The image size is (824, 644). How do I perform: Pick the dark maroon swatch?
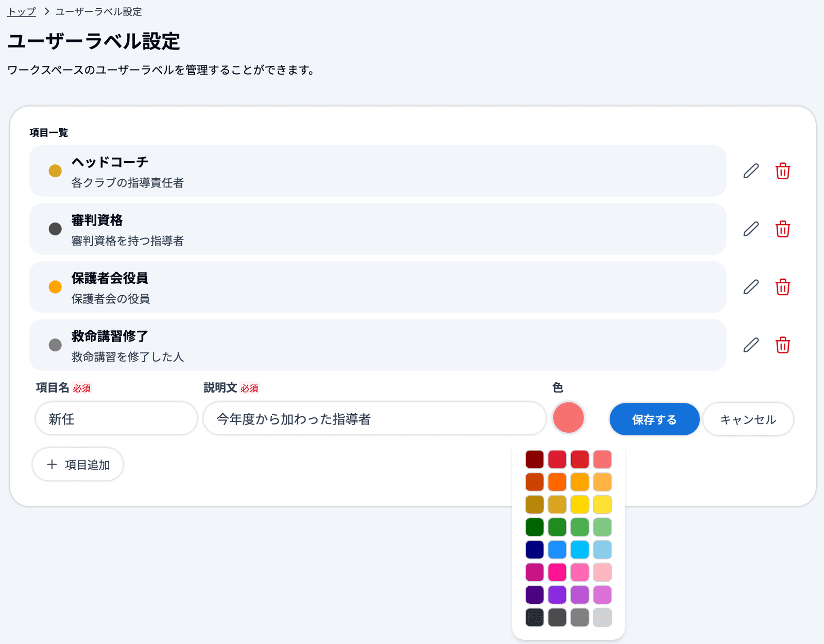click(x=535, y=459)
